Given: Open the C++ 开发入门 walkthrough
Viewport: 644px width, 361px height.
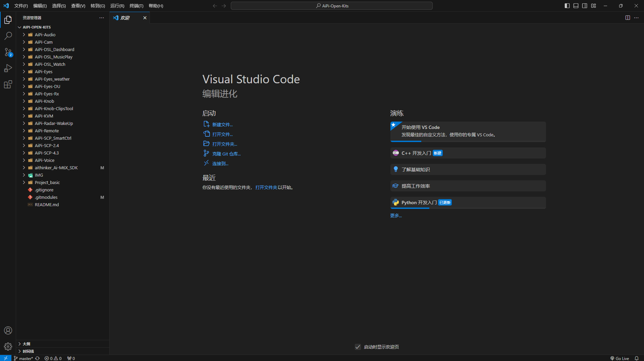Looking at the screenshot, I should 468,153.
